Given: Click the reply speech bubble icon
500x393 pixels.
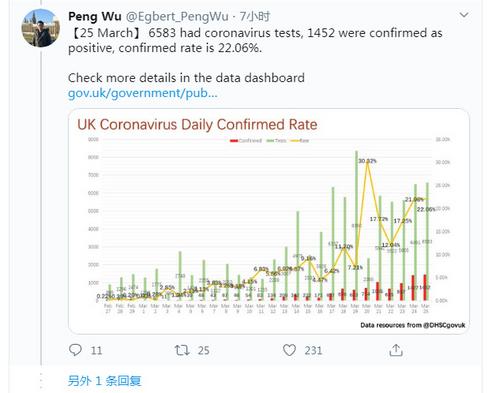Looking at the screenshot, I should coord(75,350).
